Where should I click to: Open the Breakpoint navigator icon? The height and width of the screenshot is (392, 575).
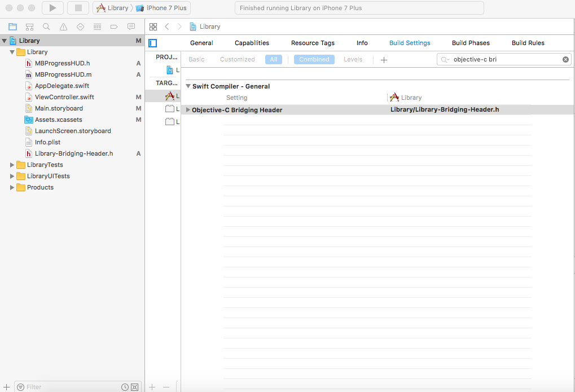click(114, 27)
